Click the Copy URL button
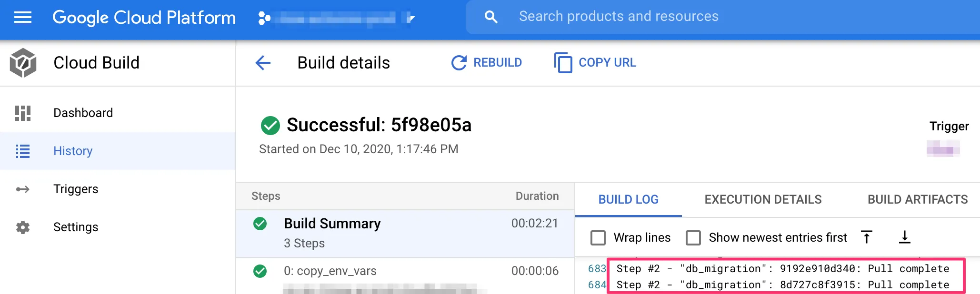 pos(595,62)
